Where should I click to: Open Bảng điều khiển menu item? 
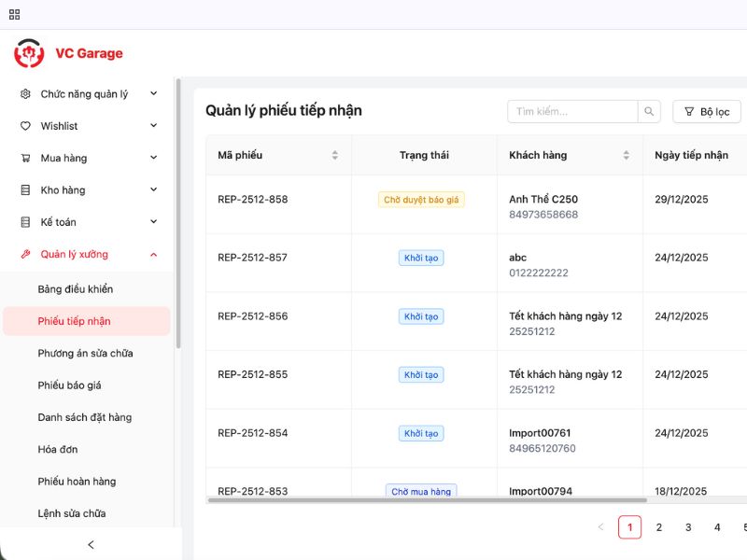(x=76, y=289)
